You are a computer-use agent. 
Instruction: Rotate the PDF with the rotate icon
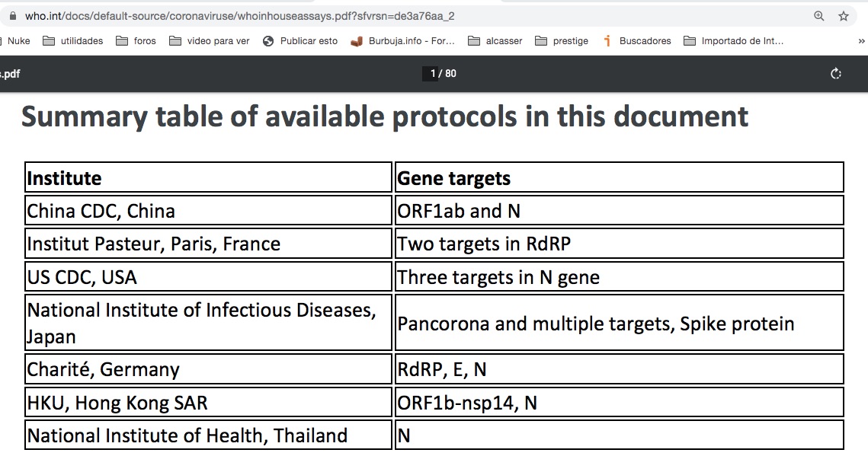(x=836, y=74)
